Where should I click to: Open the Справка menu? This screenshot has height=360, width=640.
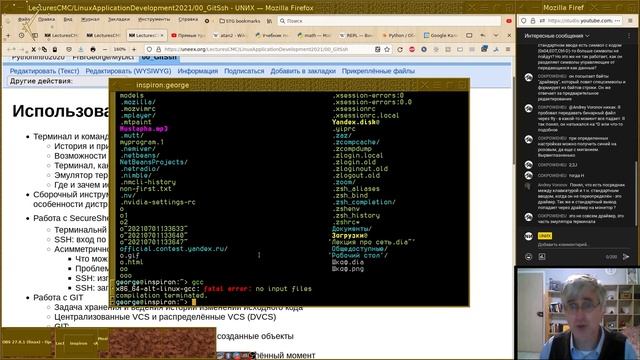click(188, 20)
